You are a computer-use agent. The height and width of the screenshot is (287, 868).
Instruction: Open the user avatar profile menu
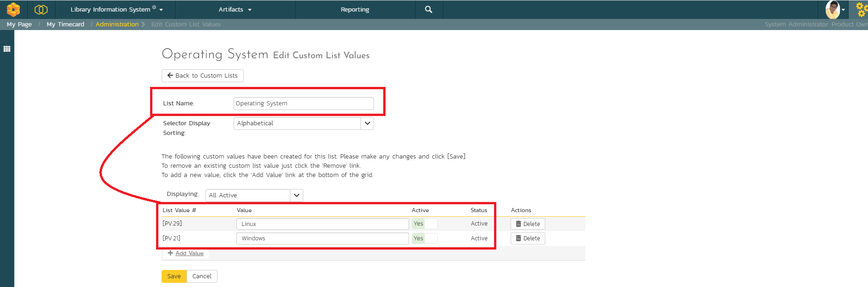tap(834, 9)
